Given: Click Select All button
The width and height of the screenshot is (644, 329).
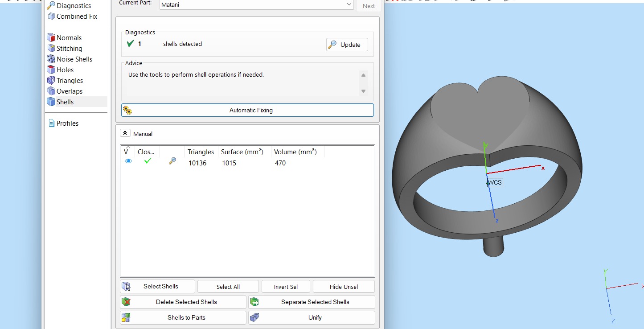Looking at the screenshot, I should coord(228,287).
